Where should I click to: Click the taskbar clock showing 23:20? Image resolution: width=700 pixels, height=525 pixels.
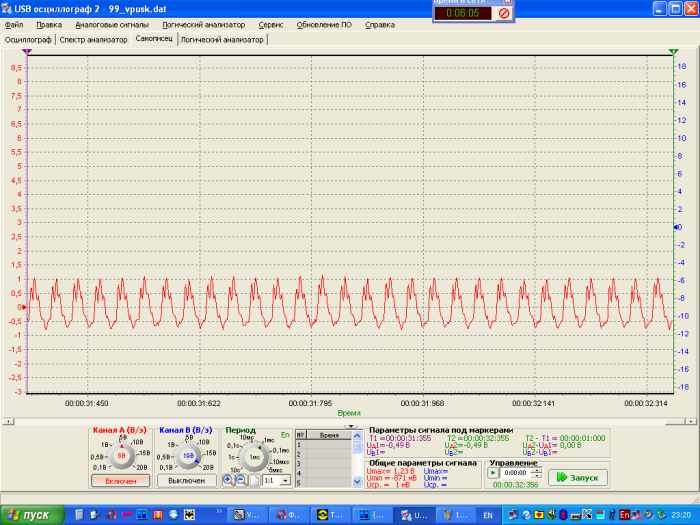683,515
